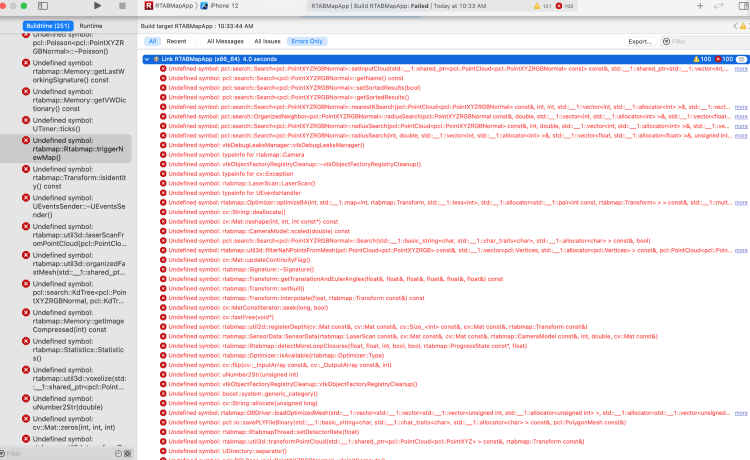This screenshot has height=460, width=750.
Task: Click the Run (play) button
Action: tap(97, 6)
